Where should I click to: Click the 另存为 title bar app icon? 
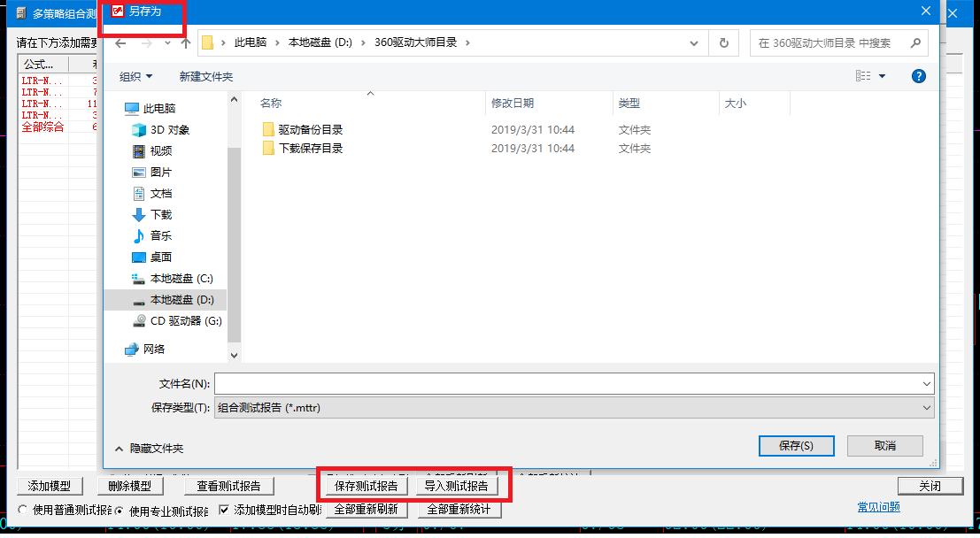click(118, 12)
